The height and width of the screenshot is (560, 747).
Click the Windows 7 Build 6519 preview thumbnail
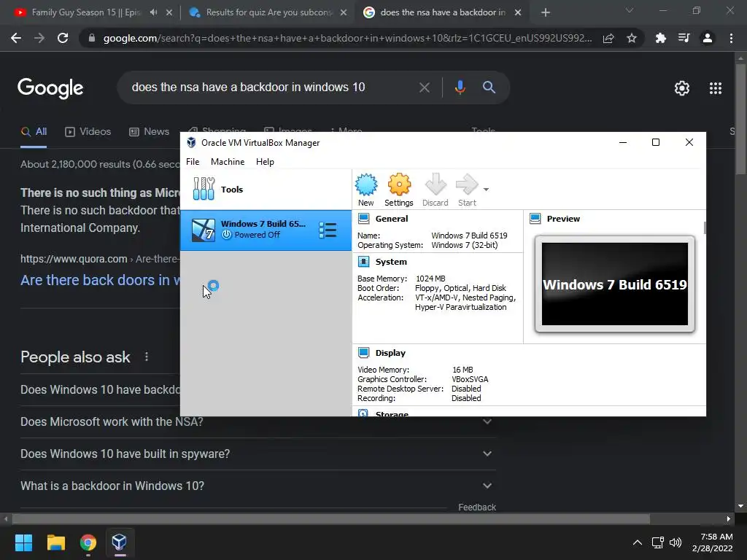point(614,284)
